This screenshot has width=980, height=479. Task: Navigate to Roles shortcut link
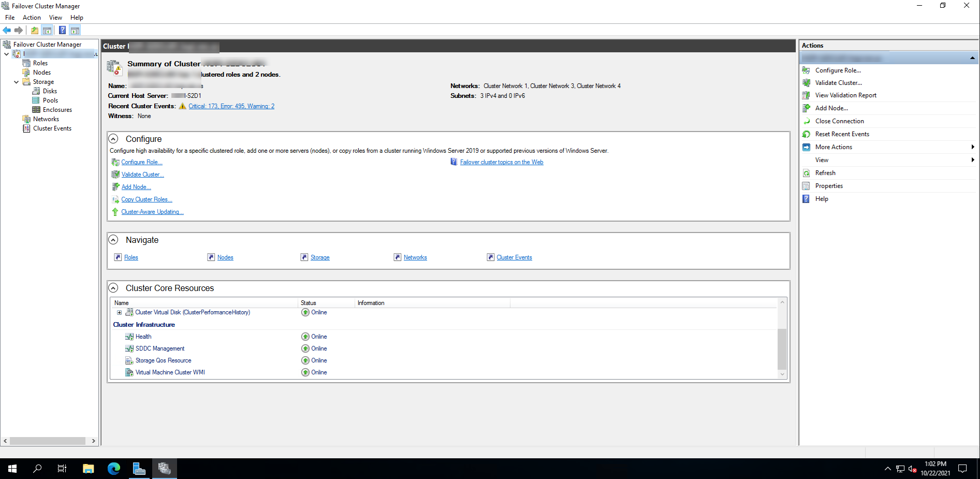[x=131, y=257]
